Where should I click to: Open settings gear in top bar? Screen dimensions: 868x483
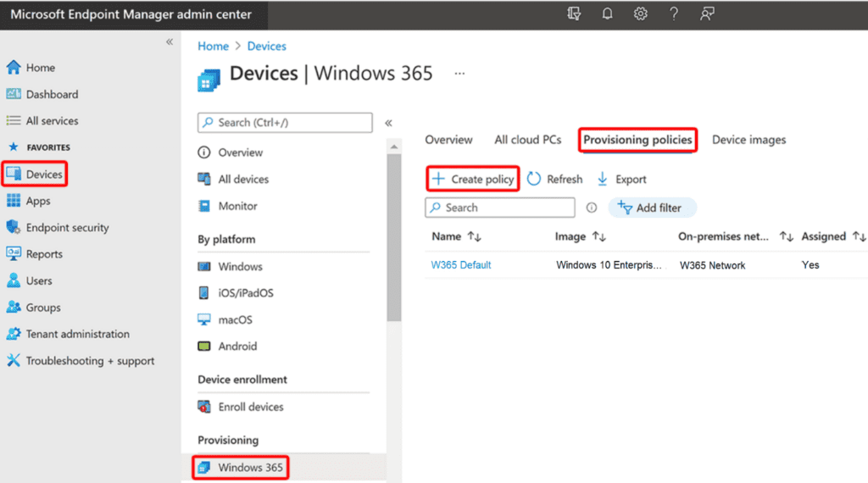point(641,14)
